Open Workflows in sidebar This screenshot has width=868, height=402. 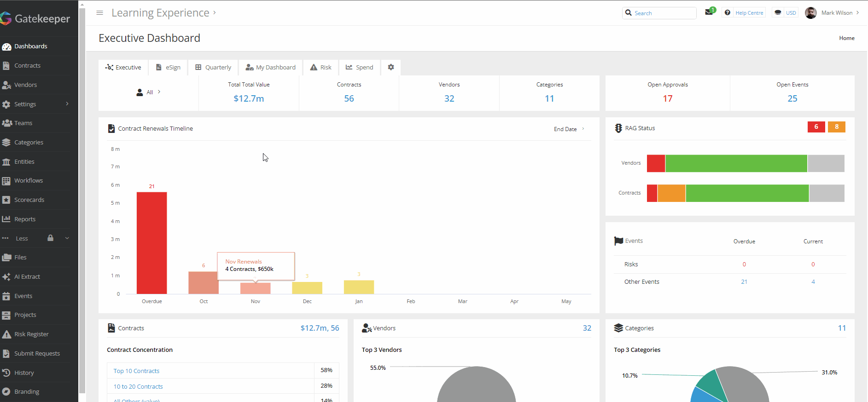coord(28,181)
